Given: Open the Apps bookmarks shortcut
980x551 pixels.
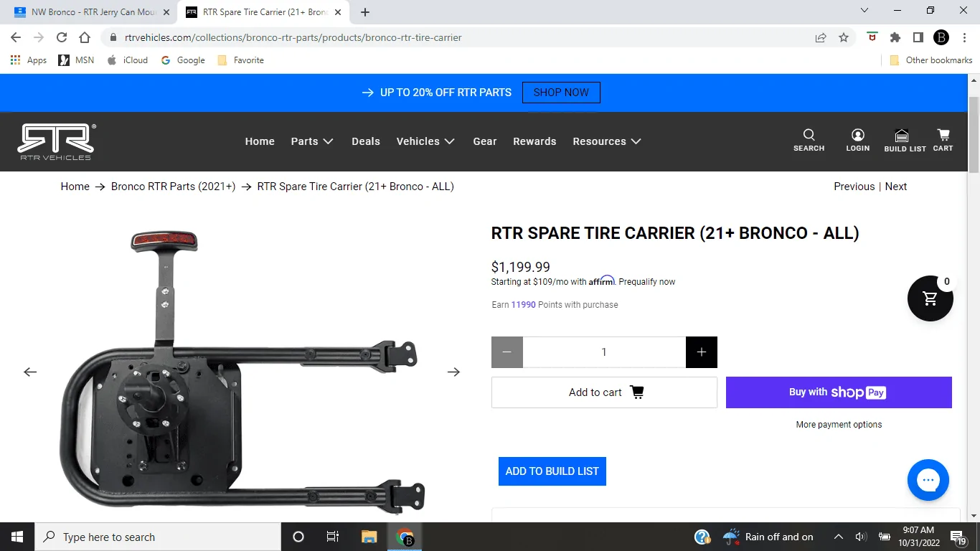Looking at the screenshot, I should point(29,60).
